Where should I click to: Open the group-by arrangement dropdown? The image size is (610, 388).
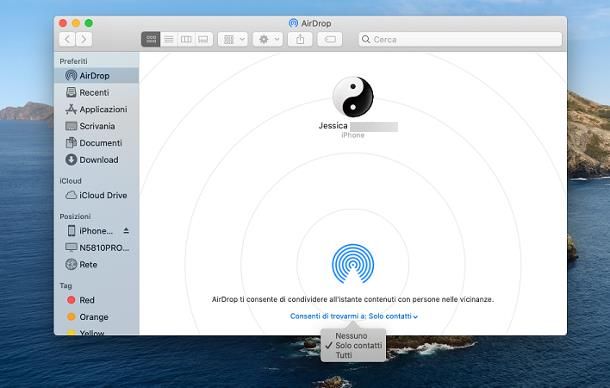[233, 39]
